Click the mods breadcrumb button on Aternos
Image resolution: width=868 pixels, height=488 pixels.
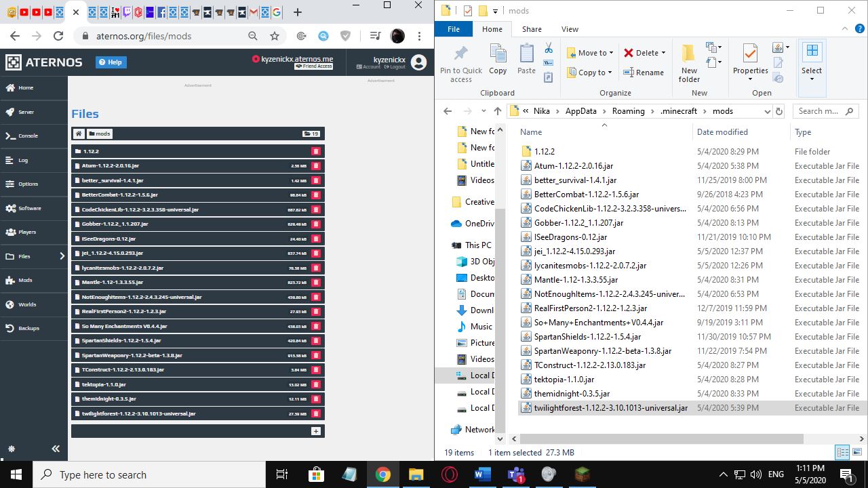tap(99, 134)
